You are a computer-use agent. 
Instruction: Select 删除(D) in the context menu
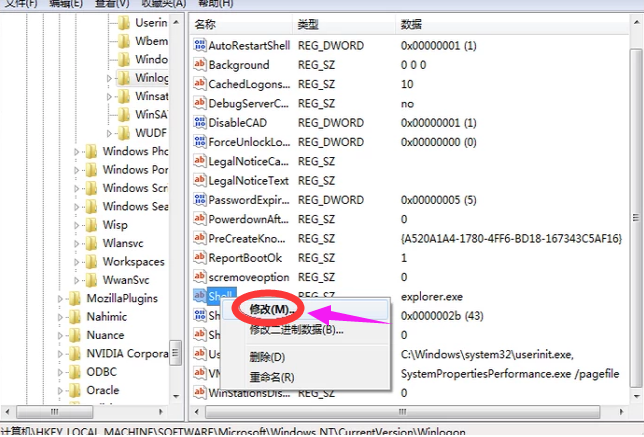click(267, 357)
